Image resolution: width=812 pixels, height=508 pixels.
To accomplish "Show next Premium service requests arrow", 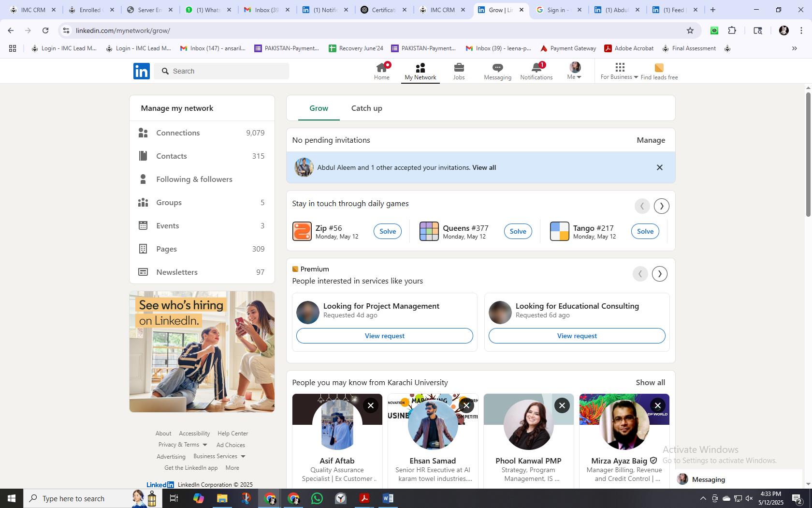I will point(660,274).
